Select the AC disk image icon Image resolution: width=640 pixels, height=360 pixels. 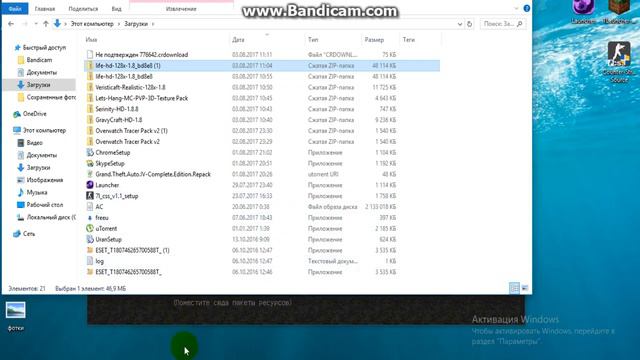(x=90, y=207)
